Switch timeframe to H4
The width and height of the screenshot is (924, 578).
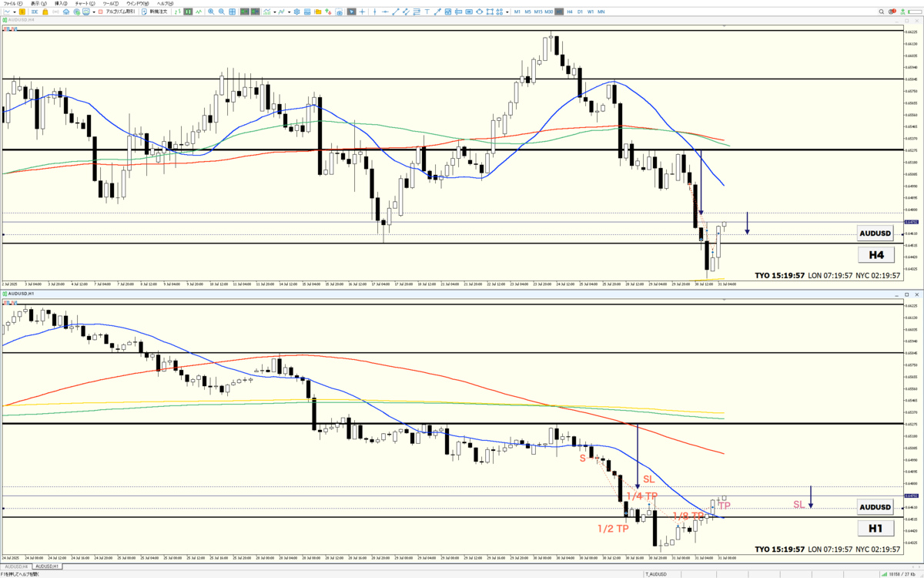coord(570,12)
